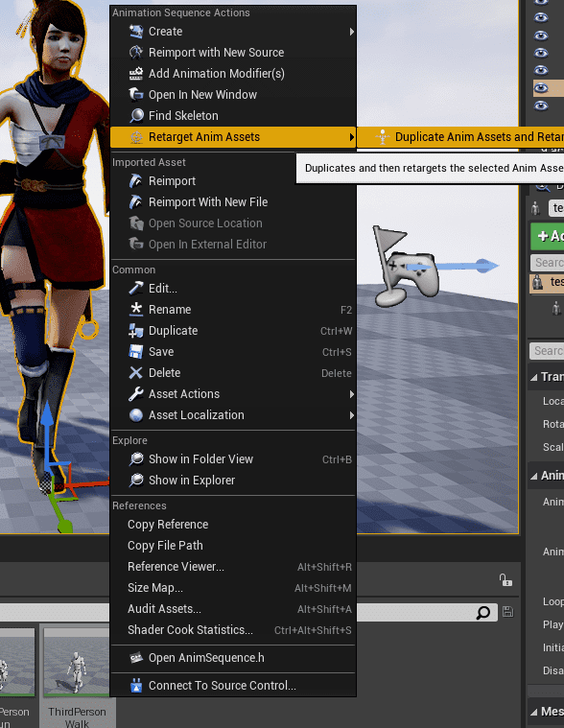Image resolution: width=564 pixels, height=728 pixels.
Task: Click Connect To Source Control icon
Action: (x=136, y=686)
